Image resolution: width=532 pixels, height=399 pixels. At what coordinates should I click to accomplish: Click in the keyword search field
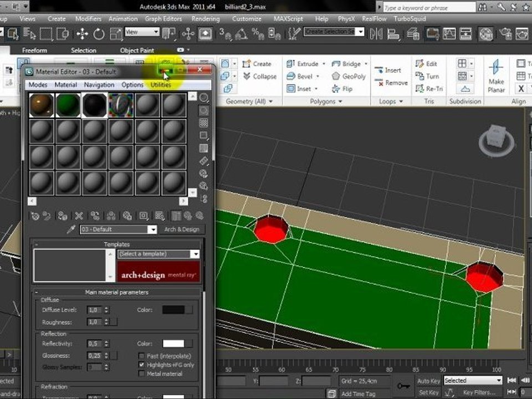coord(429,7)
